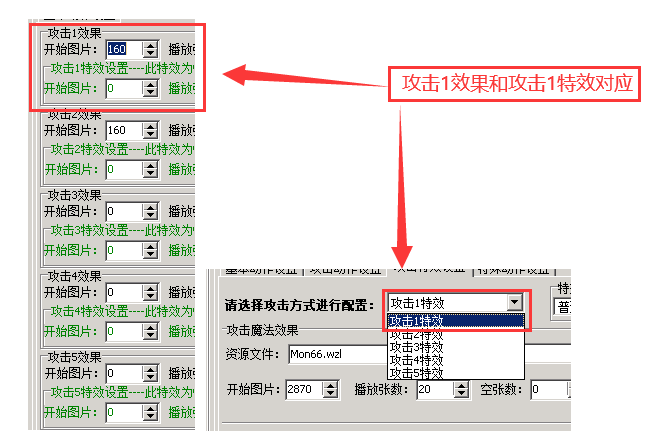Choose 攻击2特效 from the dropdown list
This screenshot has width=651, height=448.
[x=416, y=334]
